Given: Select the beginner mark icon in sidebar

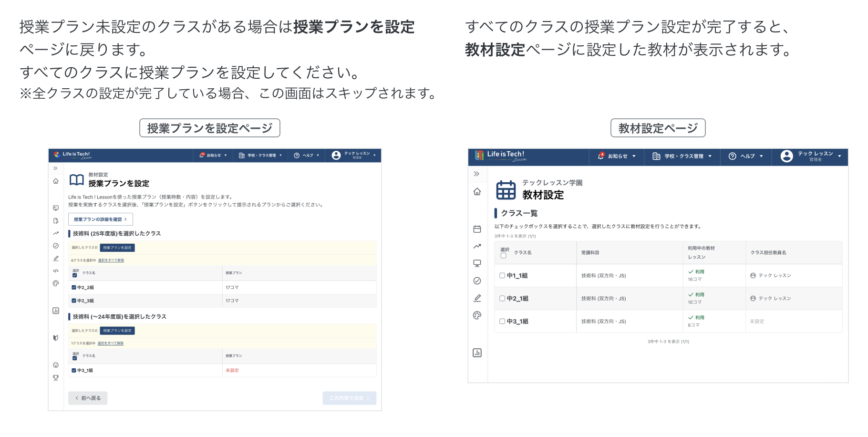Looking at the screenshot, I should coord(56,338).
